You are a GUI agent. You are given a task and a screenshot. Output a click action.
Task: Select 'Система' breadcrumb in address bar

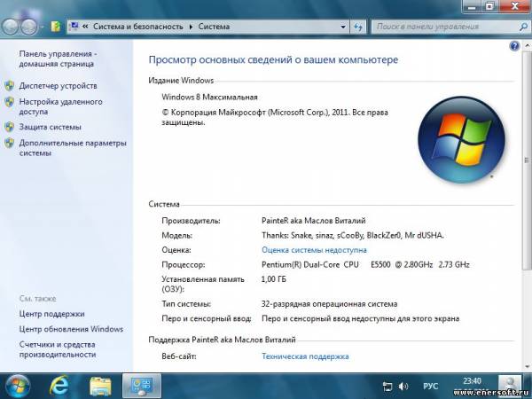[x=214, y=27]
